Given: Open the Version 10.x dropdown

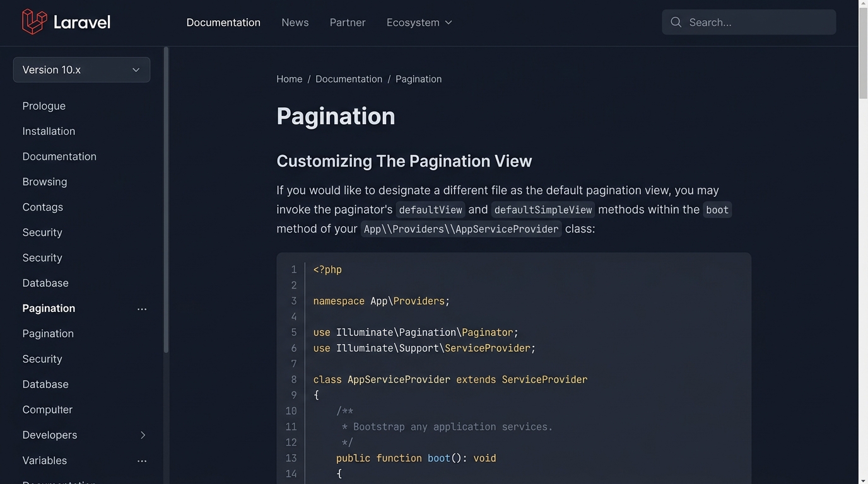Looking at the screenshot, I should 81,70.
